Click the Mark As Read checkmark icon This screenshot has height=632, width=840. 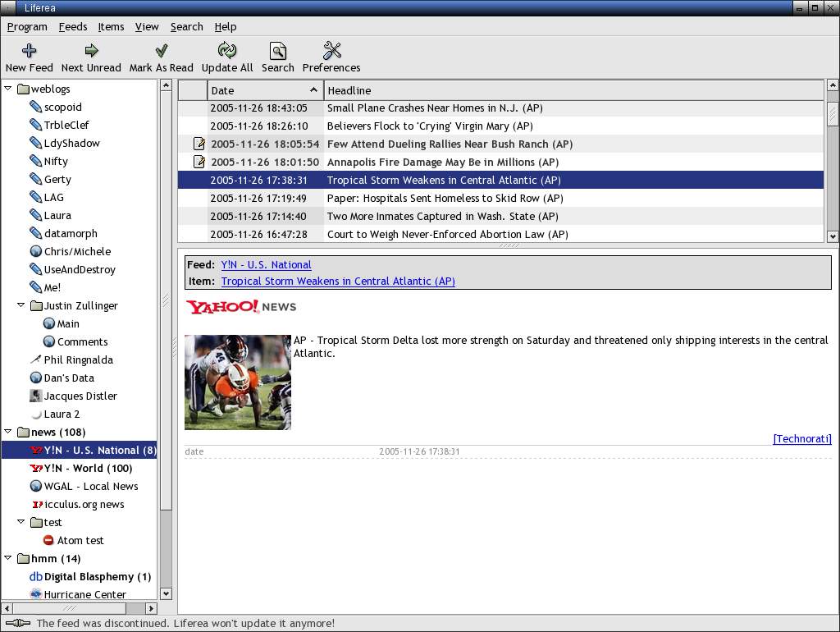pyautogui.click(x=162, y=51)
